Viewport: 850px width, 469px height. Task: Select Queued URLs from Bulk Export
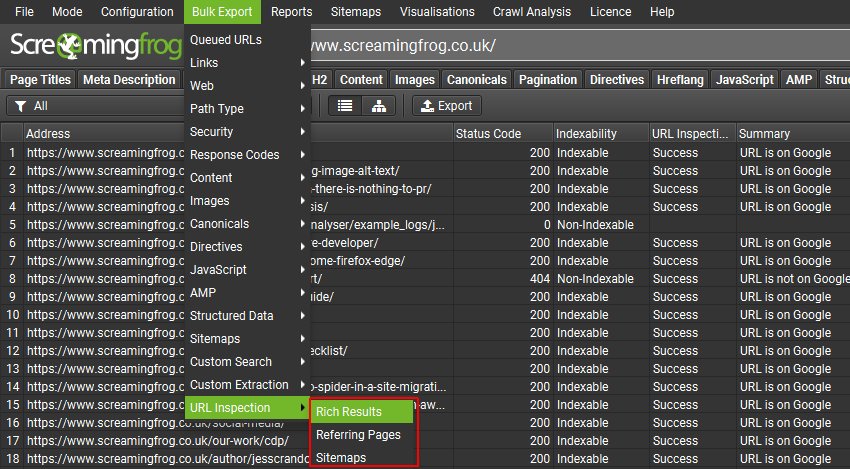[x=247, y=40]
